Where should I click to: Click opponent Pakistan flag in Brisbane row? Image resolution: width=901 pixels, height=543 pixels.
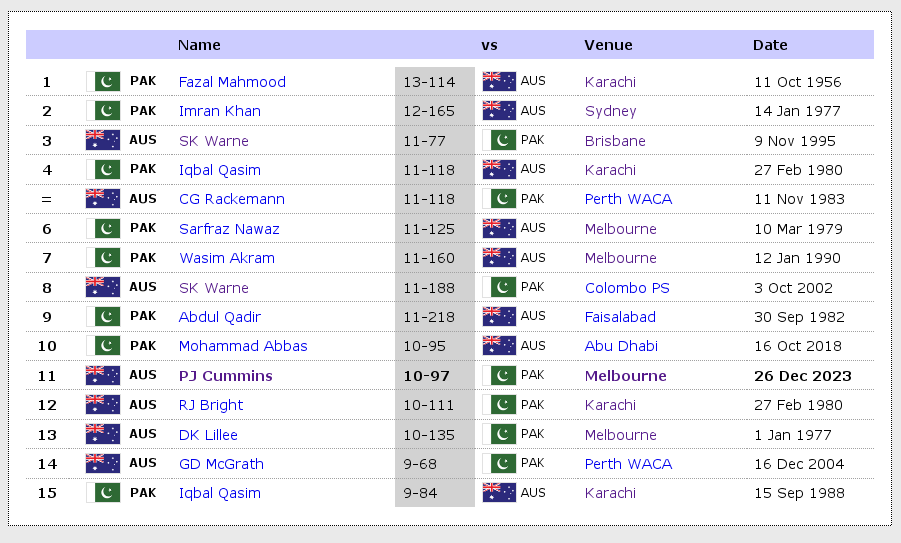point(499,140)
